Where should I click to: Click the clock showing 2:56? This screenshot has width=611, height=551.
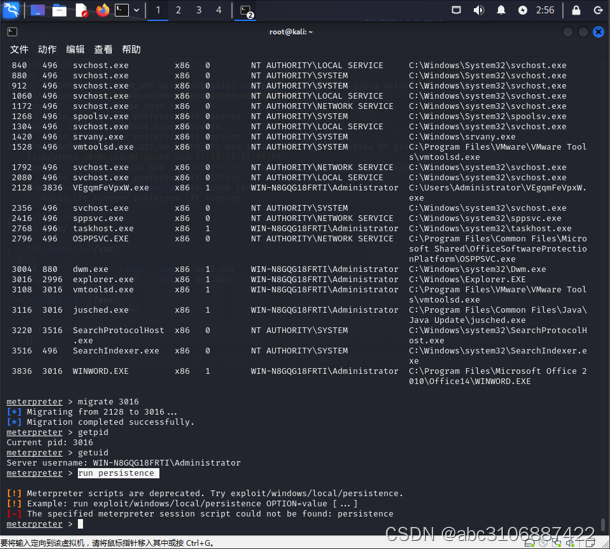point(545,10)
